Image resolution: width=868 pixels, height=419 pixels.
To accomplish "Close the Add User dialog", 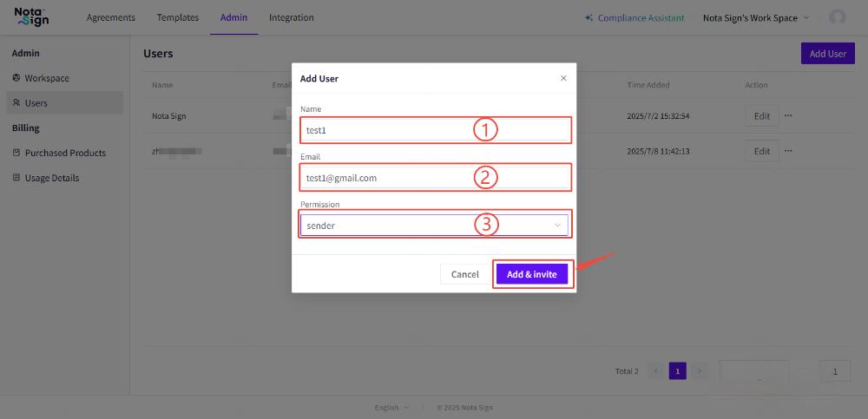I will coord(563,78).
